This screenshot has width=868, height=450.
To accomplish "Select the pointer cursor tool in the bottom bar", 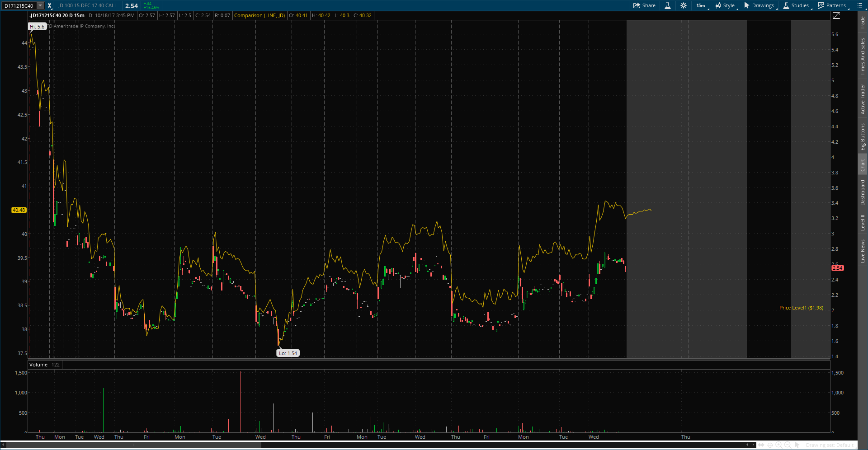I will (x=797, y=445).
